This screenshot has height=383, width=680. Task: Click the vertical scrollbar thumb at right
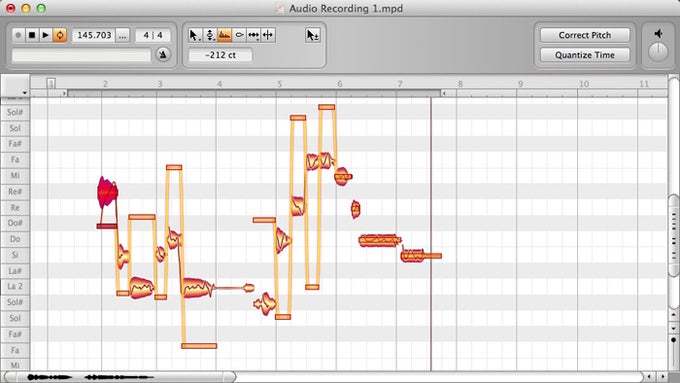673,236
